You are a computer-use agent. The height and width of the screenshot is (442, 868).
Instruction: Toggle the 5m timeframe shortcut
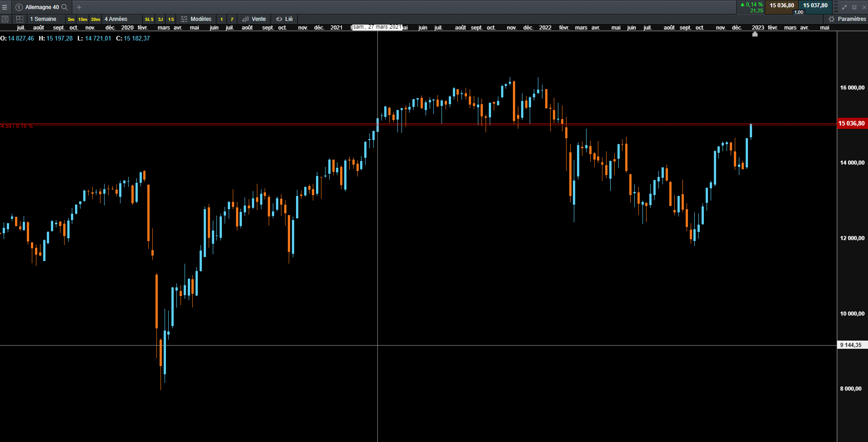pyautogui.click(x=71, y=19)
